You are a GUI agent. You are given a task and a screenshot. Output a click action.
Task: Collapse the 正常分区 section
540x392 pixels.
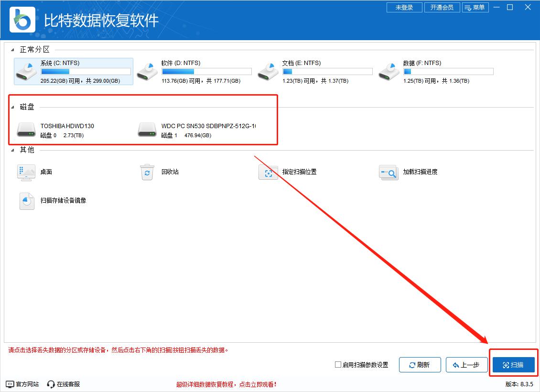click(x=13, y=50)
